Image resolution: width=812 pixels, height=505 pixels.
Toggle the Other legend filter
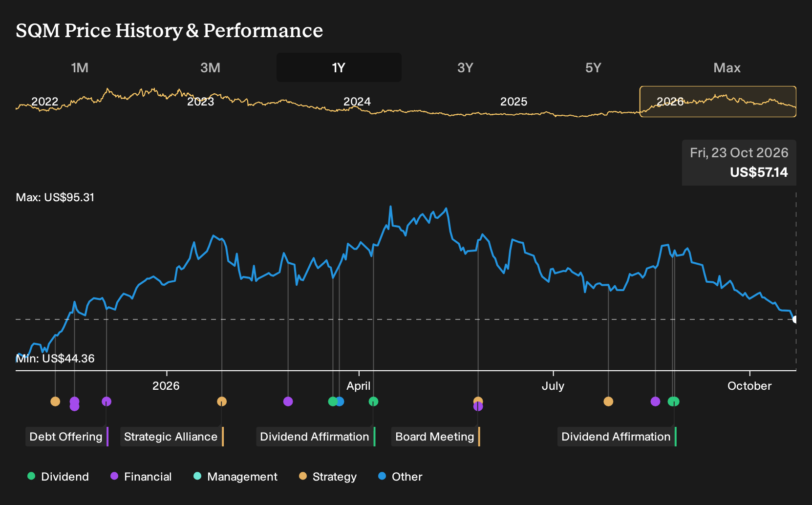point(400,477)
